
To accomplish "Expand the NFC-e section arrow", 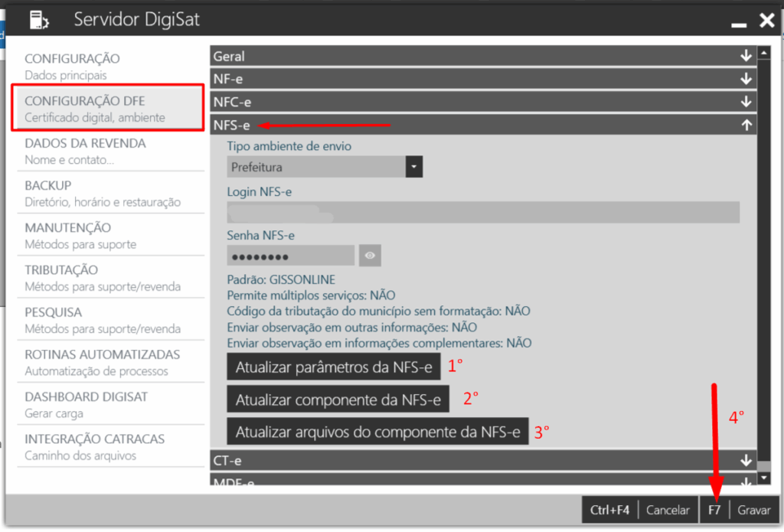I will (x=746, y=102).
